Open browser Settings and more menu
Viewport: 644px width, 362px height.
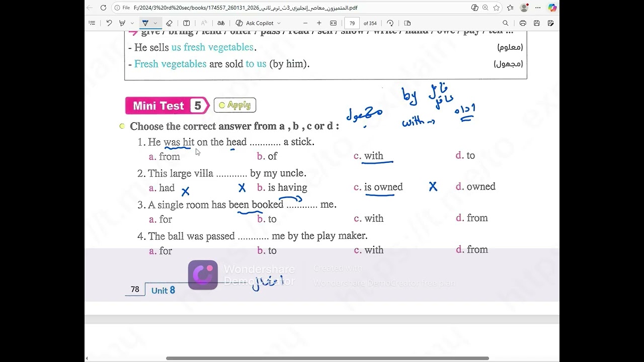click(x=538, y=8)
